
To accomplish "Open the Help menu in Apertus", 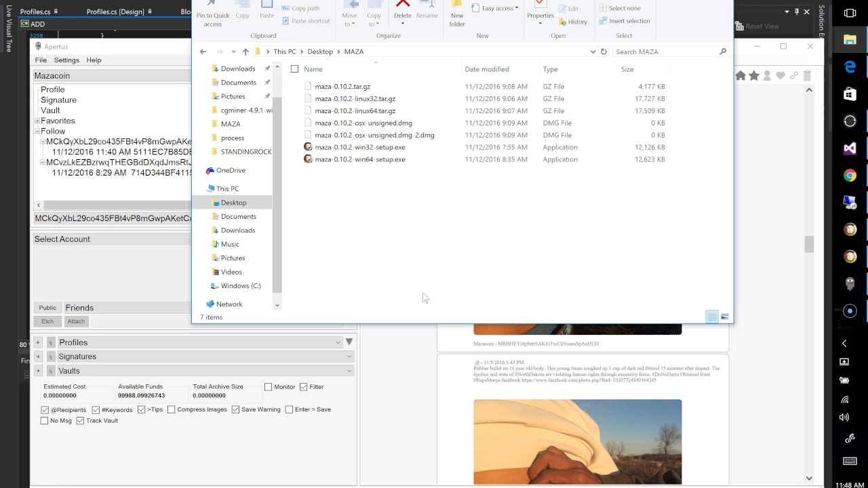I will (94, 60).
